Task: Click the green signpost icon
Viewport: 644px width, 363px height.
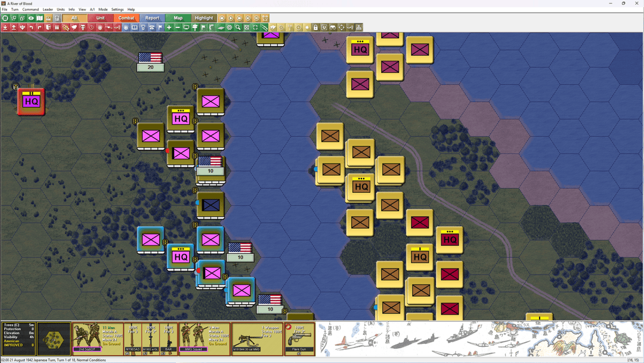Action: tap(194, 27)
